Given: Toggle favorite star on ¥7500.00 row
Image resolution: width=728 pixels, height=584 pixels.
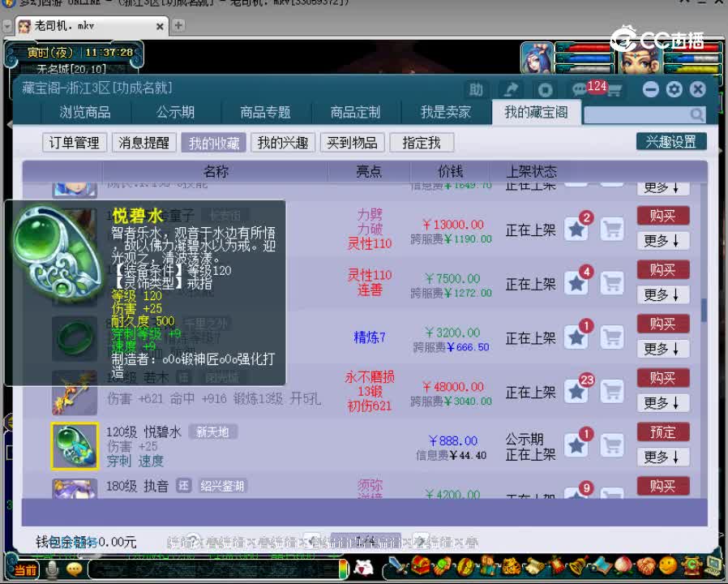Looking at the screenshot, I should point(576,283).
